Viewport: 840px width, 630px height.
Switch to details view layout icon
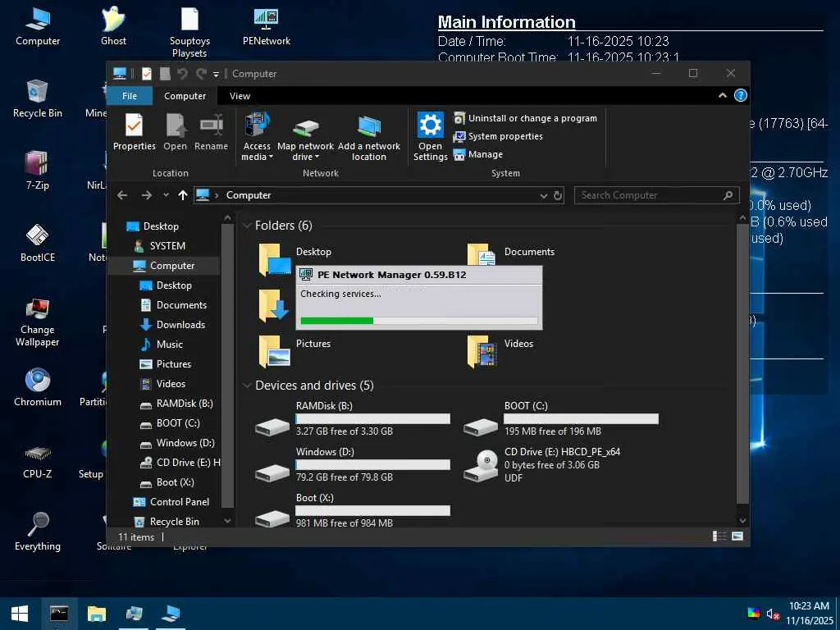coord(719,536)
